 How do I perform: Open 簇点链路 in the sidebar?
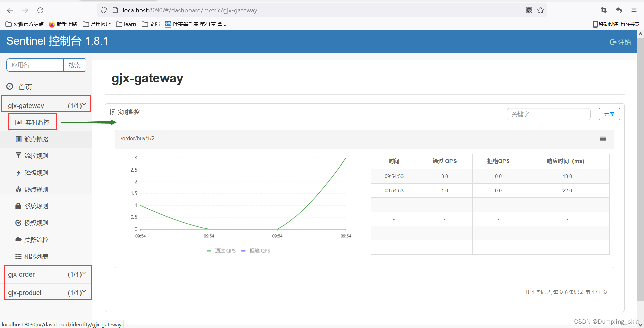(36, 139)
